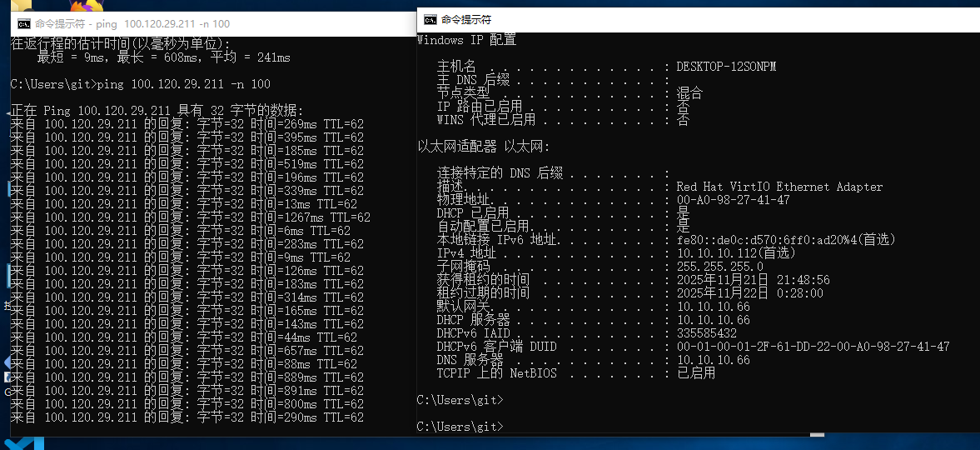The width and height of the screenshot is (980, 450).
Task: Open the ping window's title bar system icon
Action: click(x=24, y=24)
